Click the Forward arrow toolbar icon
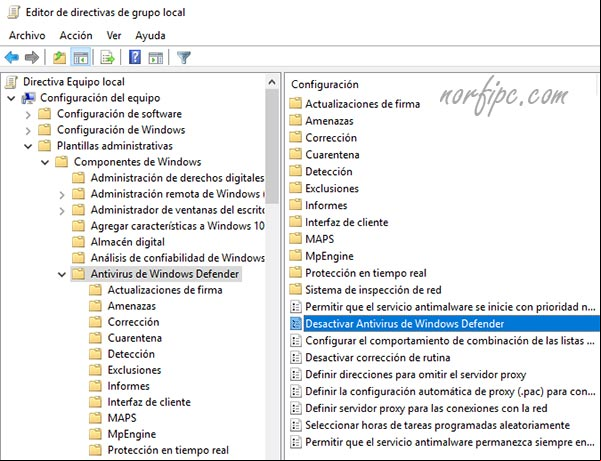Image resolution: width=601 pixels, height=461 pixels. tap(32, 57)
